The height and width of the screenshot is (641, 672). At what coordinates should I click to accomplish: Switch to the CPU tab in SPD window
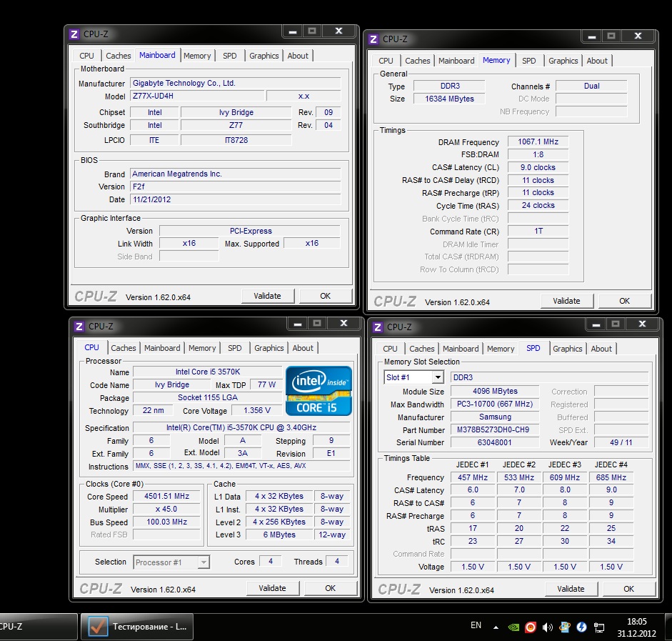[x=390, y=349]
